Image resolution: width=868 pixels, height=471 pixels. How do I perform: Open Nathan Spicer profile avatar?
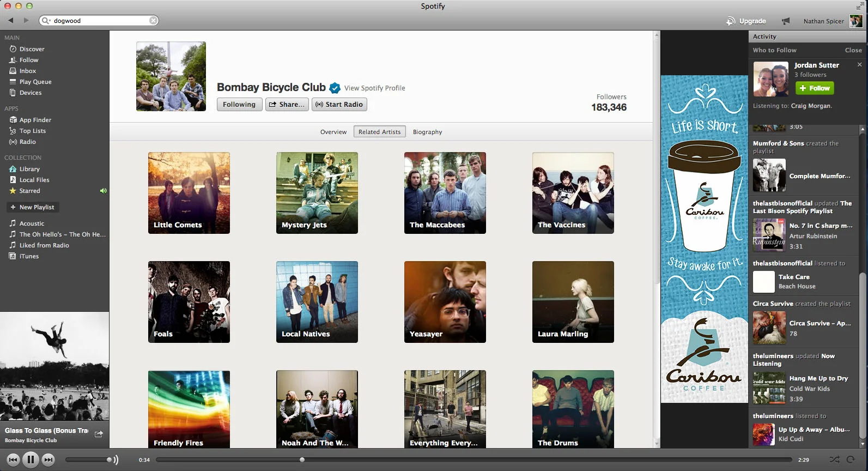click(855, 21)
